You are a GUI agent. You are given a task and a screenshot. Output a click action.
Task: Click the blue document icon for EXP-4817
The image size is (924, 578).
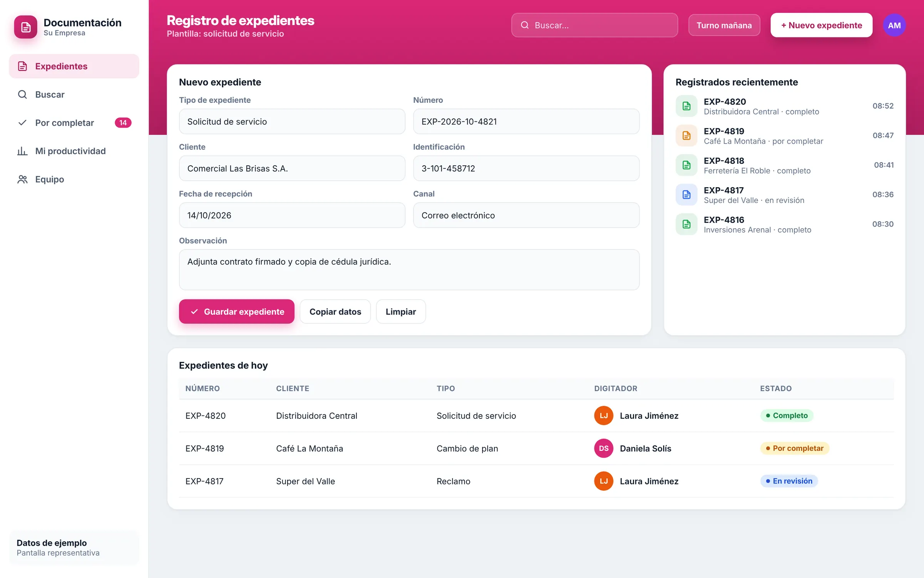point(686,195)
